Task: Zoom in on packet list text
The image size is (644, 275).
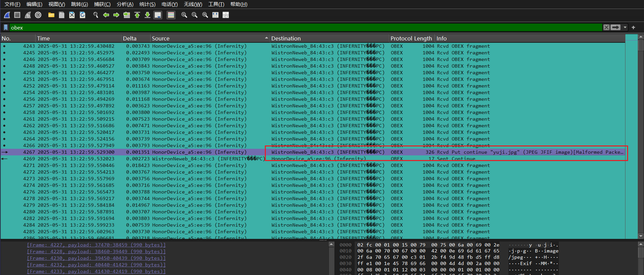Action: (x=184, y=15)
